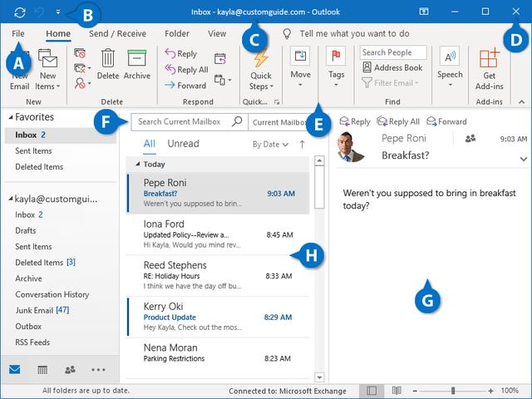Viewport: 532px width, 399px height.
Task: Open the Speech Read Aloud dropdown
Action: coord(450,67)
